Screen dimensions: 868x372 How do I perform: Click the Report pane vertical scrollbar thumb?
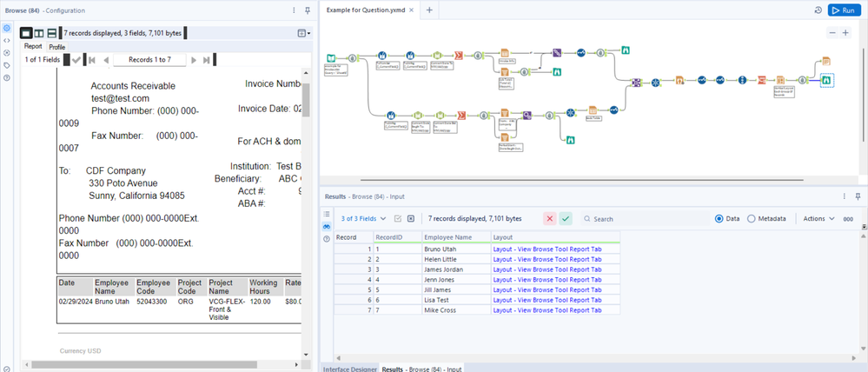click(306, 100)
